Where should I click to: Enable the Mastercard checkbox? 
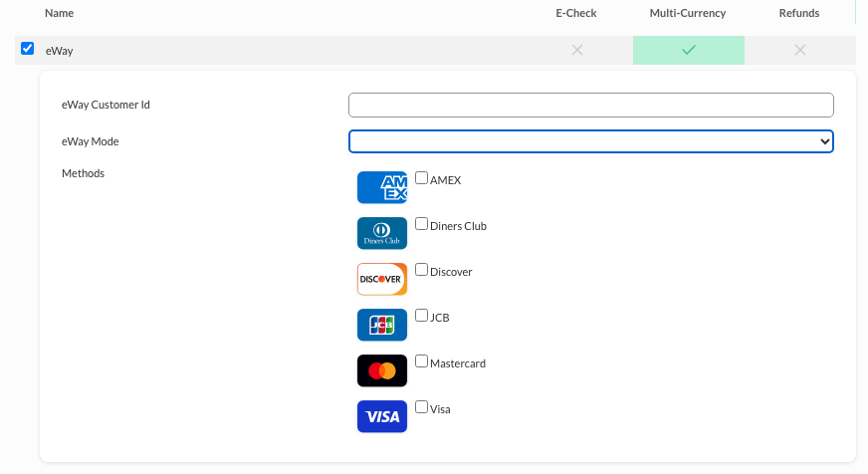click(x=421, y=361)
